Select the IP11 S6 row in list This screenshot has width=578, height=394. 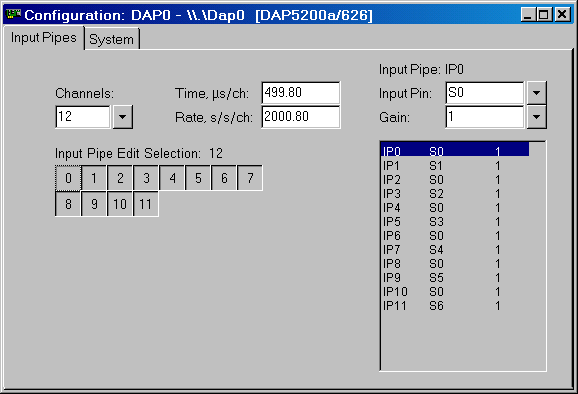pos(455,306)
